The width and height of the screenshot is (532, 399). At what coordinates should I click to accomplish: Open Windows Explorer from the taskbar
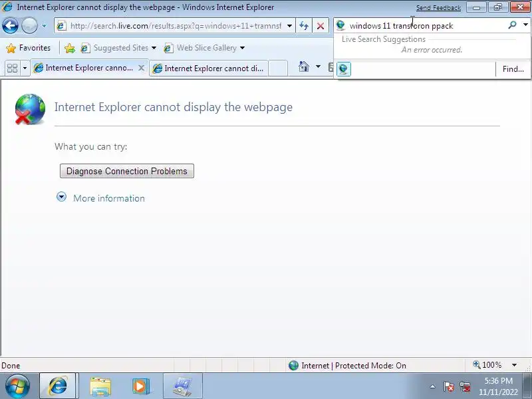pos(100,386)
